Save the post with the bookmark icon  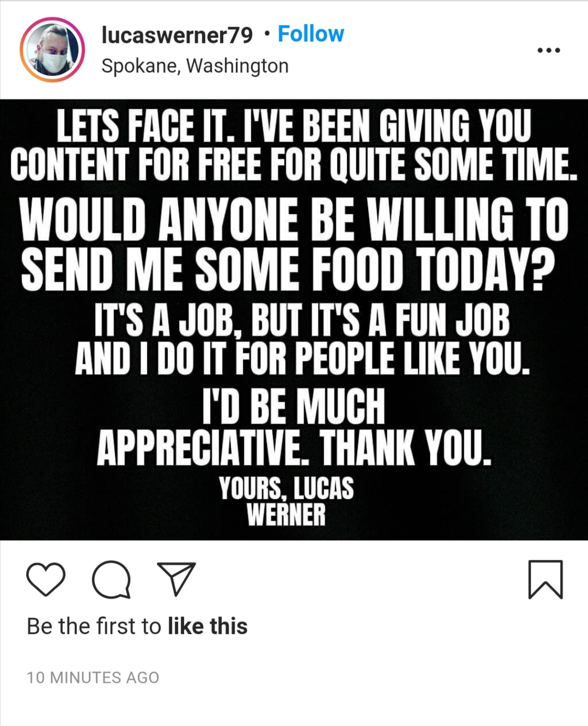[546, 579]
